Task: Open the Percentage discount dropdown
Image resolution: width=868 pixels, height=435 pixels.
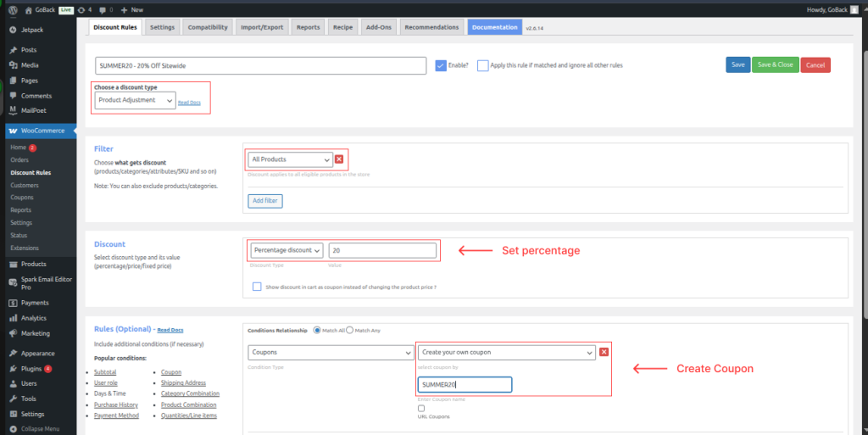Action: [287, 250]
